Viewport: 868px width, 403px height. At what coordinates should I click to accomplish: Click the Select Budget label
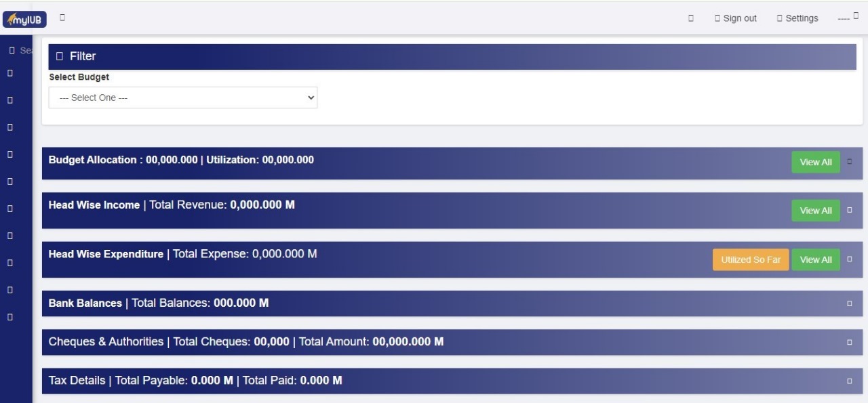[x=79, y=77]
